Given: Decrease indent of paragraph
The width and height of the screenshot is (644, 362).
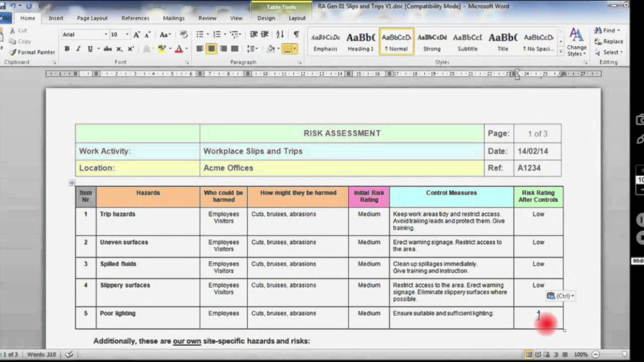Looking at the screenshot, I should [254, 34].
